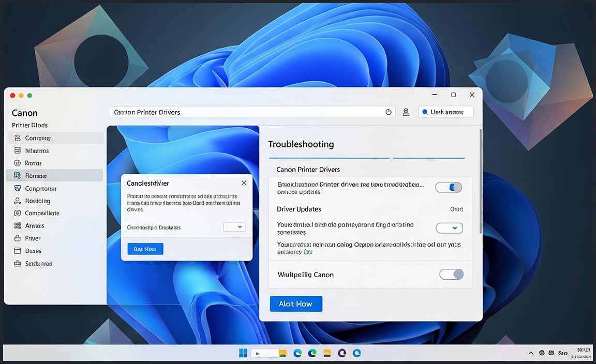596x364 pixels.
Task: Click the green traffic light dot
Action: pyautogui.click(x=29, y=95)
